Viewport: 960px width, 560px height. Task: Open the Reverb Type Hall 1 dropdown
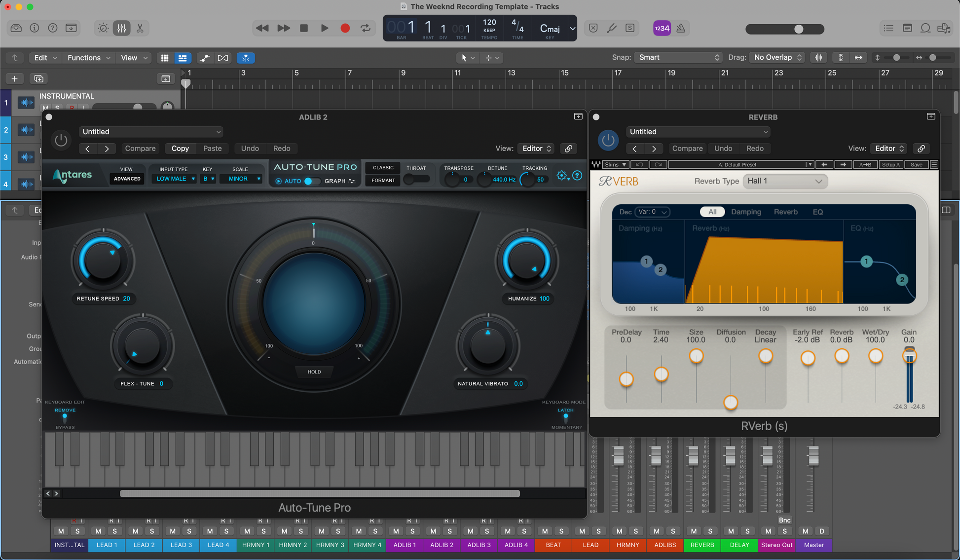tap(785, 181)
